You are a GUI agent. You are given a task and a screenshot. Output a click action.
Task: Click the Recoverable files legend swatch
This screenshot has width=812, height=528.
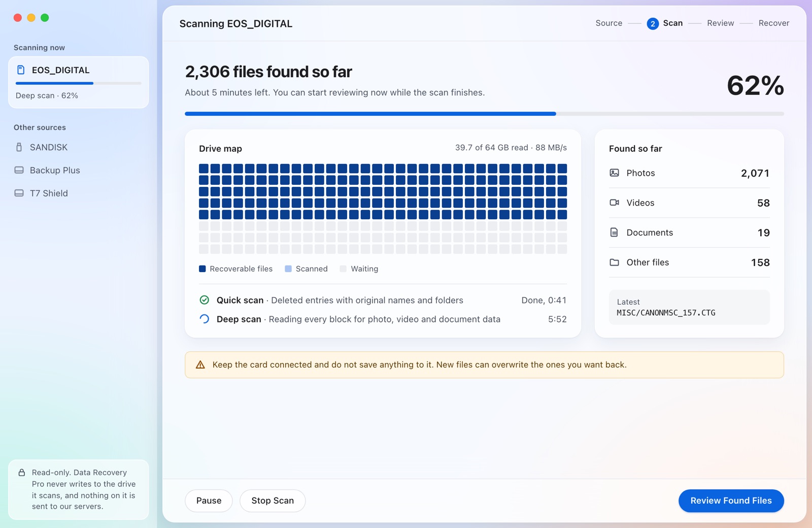coord(202,269)
